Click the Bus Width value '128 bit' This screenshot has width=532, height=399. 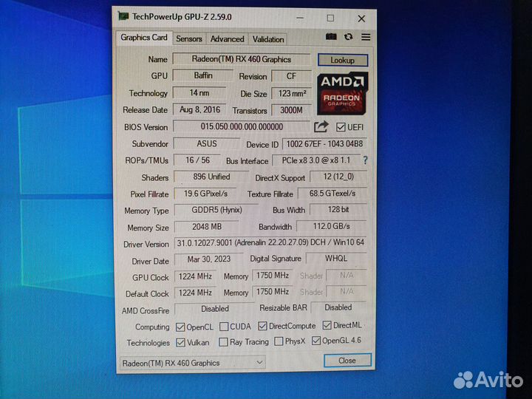338,209
